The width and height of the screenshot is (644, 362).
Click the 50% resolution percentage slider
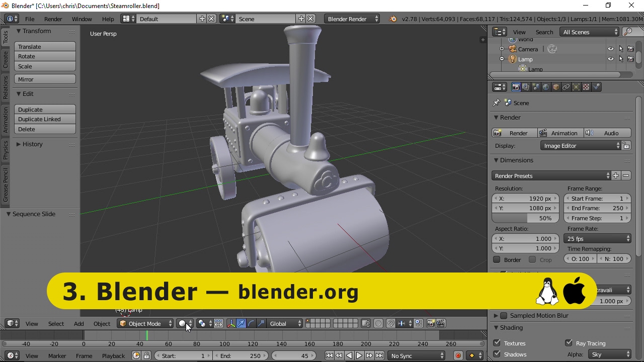tap(525, 218)
